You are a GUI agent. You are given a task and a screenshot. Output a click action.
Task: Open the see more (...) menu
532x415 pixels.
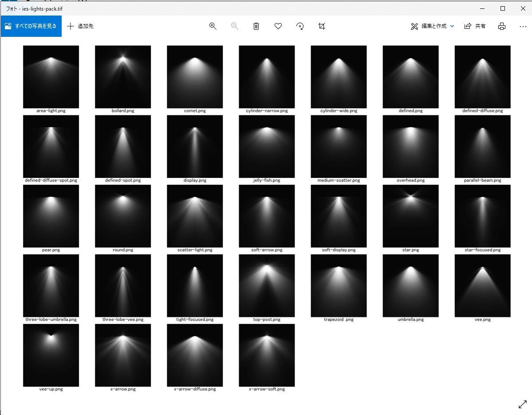pos(523,26)
